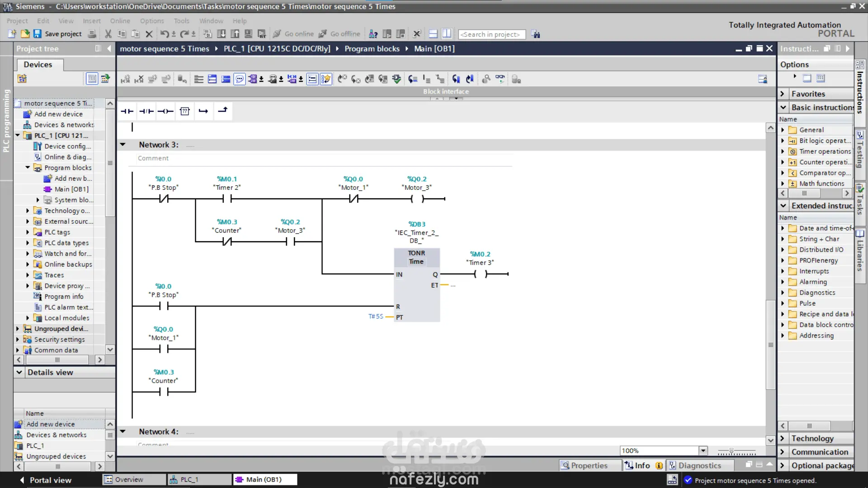Image resolution: width=868 pixels, height=488 pixels.
Task: Switch to Portal view
Action: tap(45, 480)
